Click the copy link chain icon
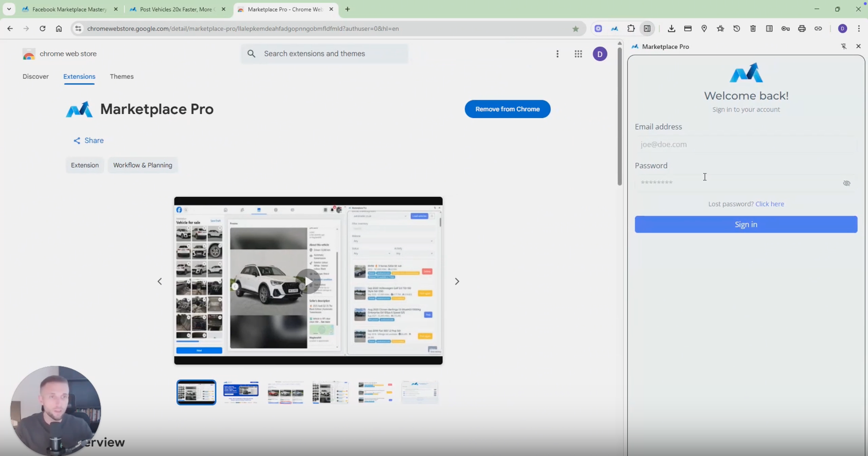This screenshot has height=456, width=868. 818,28
